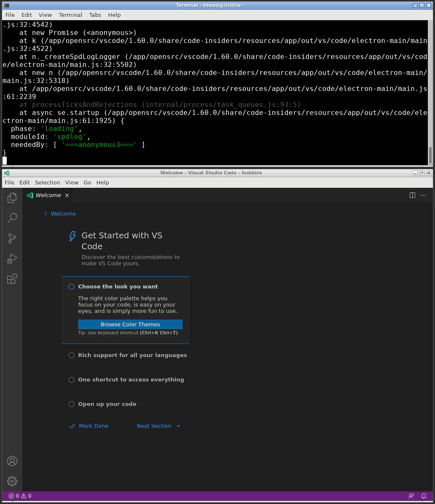Open VS Code Go menu
Viewport: 435px width, 504px height.
[x=88, y=182]
